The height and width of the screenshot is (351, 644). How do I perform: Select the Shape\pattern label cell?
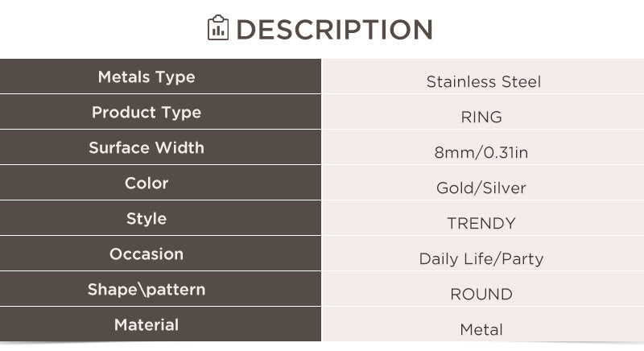(160, 289)
